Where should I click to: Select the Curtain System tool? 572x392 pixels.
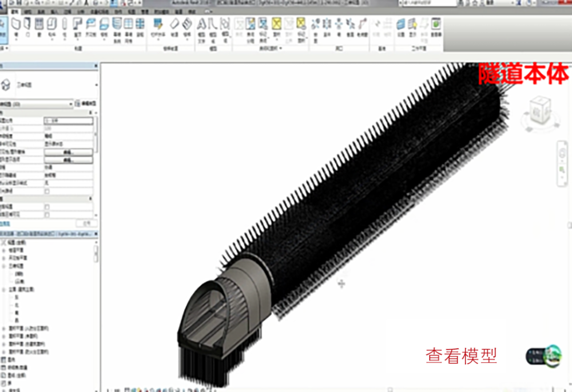click(117, 30)
